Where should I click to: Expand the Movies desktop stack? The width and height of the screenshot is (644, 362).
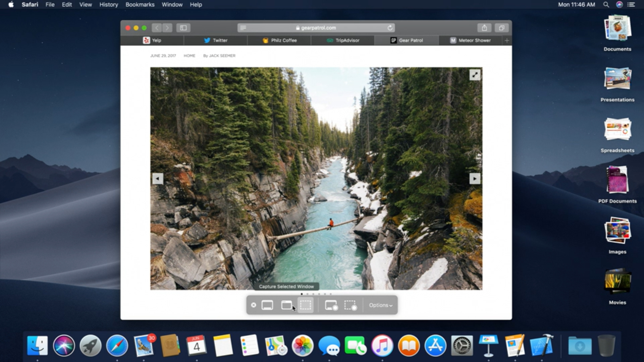point(618,281)
